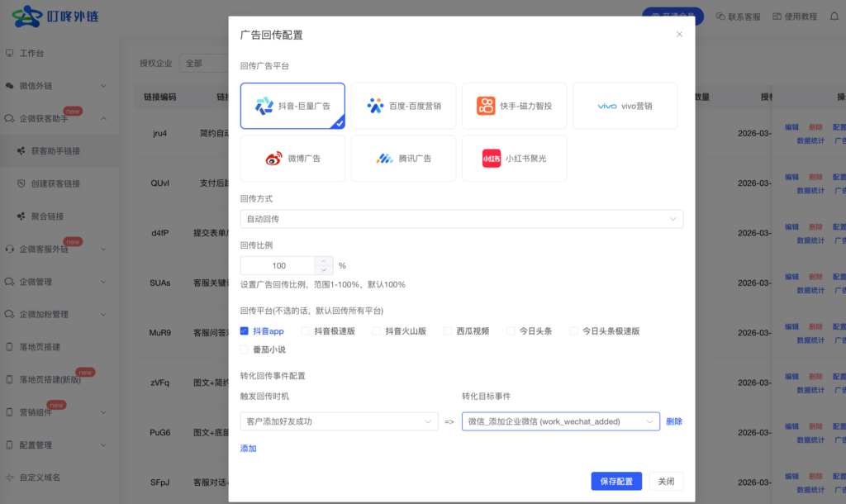The width and height of the screenshot is (846, 504).
Task: Select the 抖音-巨量广告 platform card
Action: coord(292,106)
